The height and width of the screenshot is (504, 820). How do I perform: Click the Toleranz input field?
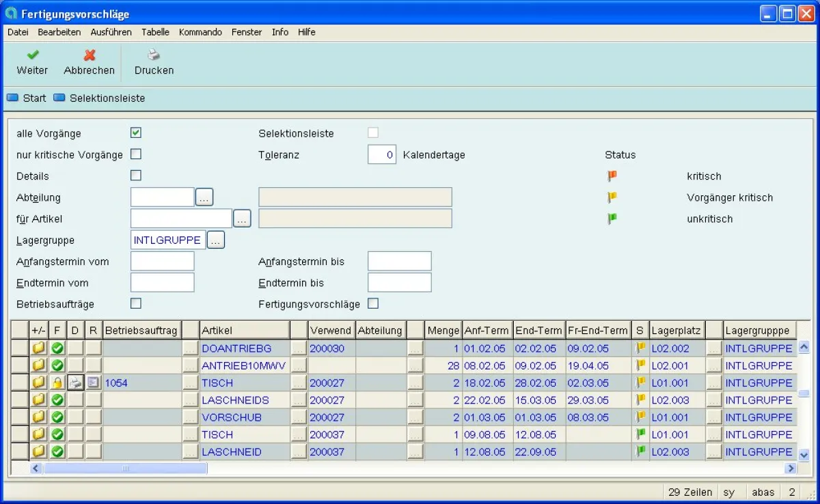point(382,155)
